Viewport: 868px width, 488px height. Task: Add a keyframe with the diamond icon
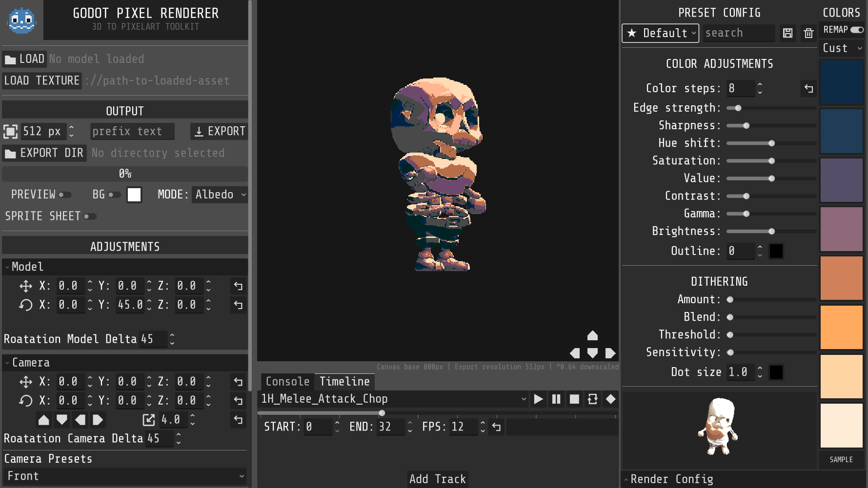[x=610, y=399]
